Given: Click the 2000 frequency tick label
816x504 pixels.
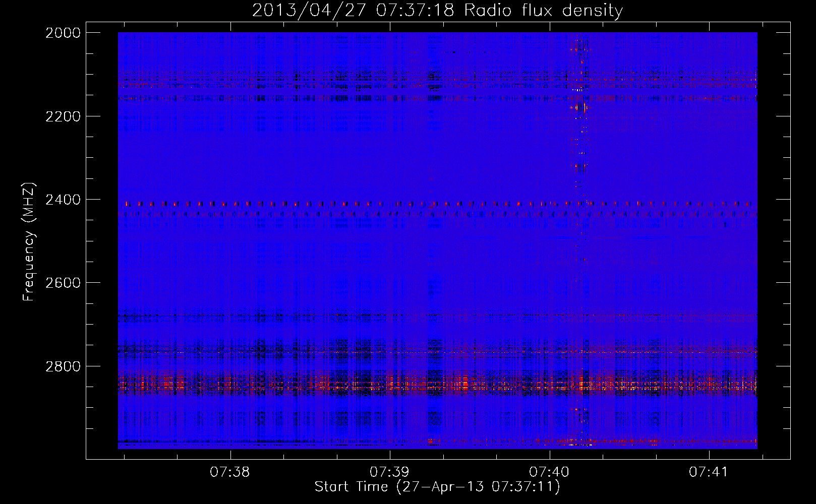Looking at the screenshot, I should pyautogui.click(x=63, y=33).
